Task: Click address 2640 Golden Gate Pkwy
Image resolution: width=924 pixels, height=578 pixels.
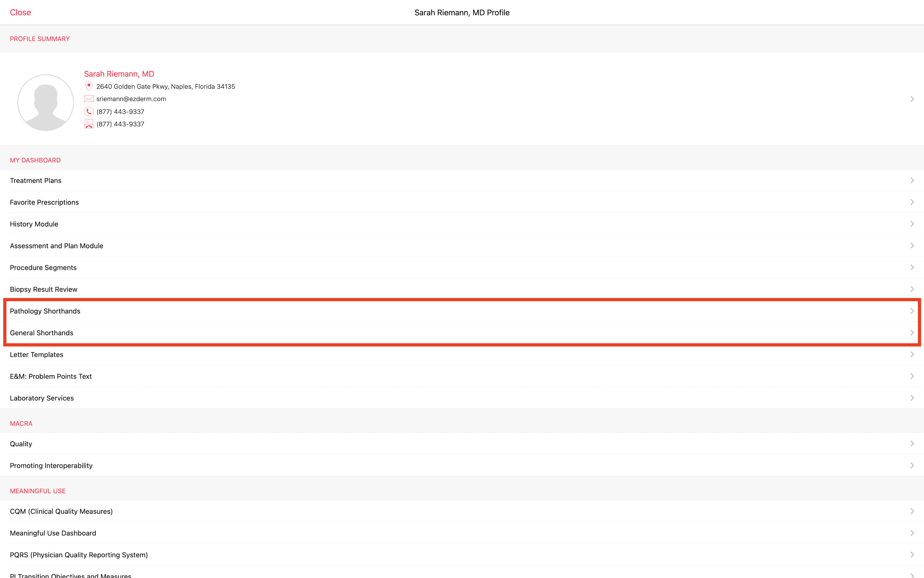Action: tap(166, 86)
